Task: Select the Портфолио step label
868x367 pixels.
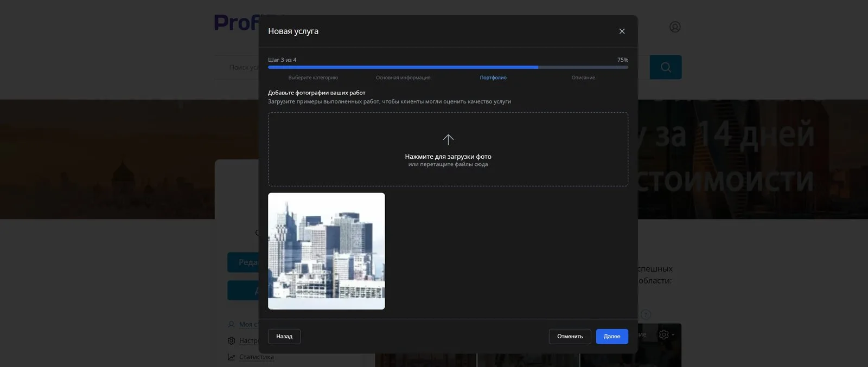Action: coord(493,78)
